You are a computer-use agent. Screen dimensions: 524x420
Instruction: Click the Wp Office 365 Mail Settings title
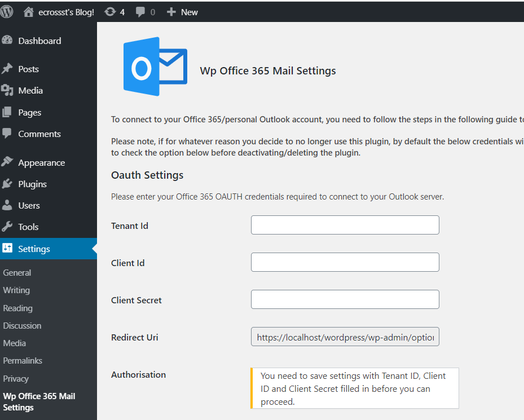pos(268,71)
